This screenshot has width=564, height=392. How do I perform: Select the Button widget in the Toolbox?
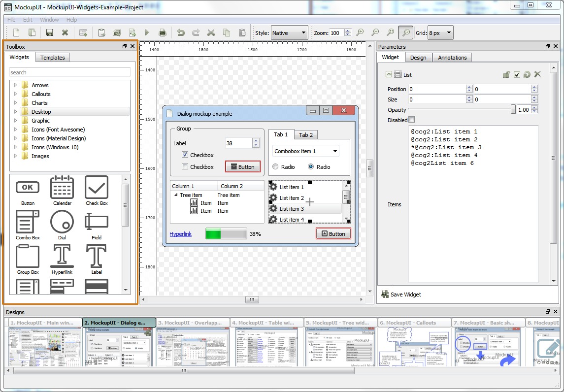point(28,191)
